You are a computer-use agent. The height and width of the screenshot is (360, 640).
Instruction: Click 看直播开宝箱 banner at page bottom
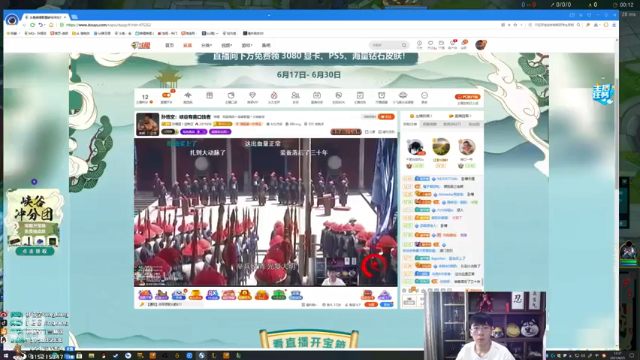tap(309, 341)
